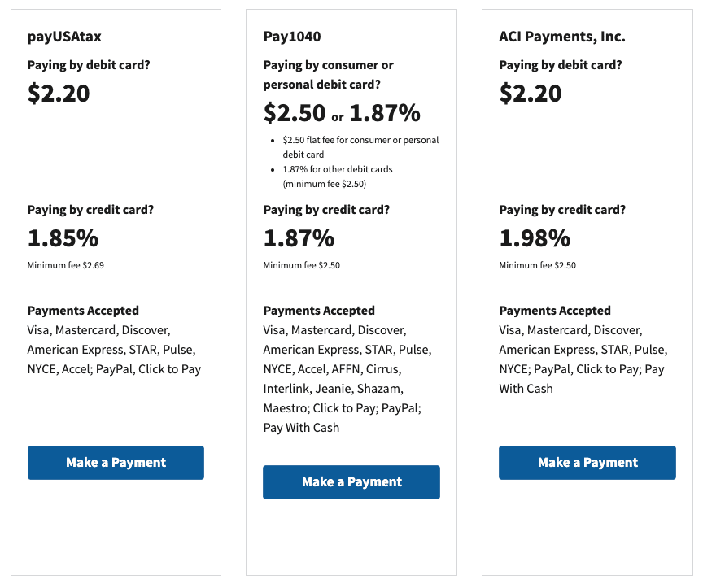This screenshot has width=703, height=588.
Task: Select Paying by debit card? label under payUSAtax
Action: tap(90, 64)
